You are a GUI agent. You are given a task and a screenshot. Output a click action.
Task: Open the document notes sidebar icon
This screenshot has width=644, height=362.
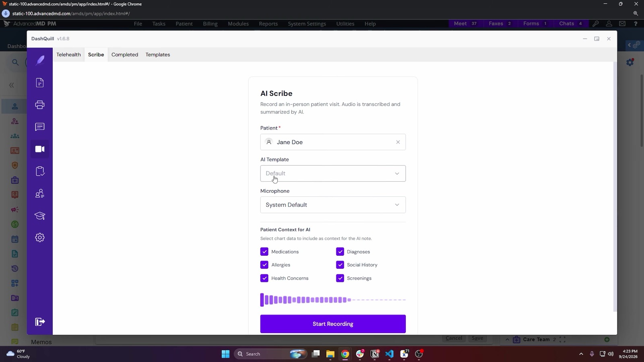40,83
